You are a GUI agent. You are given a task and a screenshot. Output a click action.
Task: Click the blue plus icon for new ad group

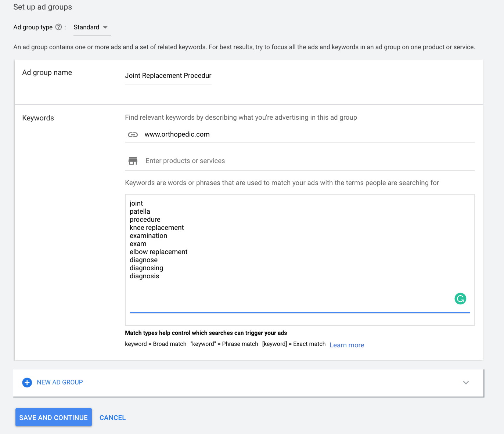point(27,383)
